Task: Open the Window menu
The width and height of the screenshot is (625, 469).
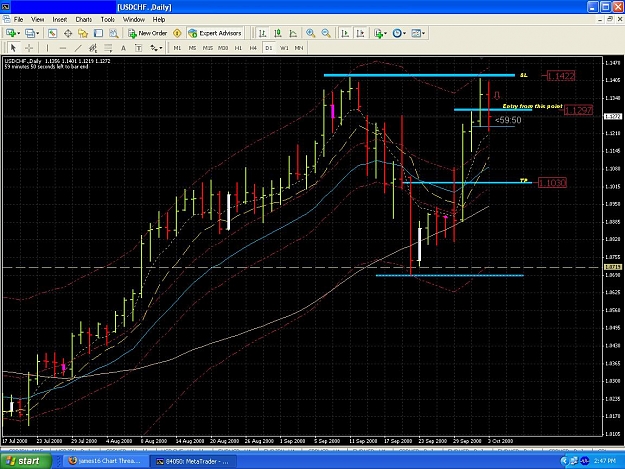Action: [134, 20]
